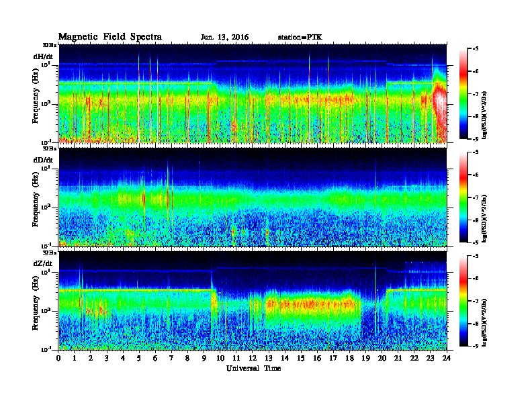
Task: Click hour tick label "21" on the time axis
Action: [398, 358]
